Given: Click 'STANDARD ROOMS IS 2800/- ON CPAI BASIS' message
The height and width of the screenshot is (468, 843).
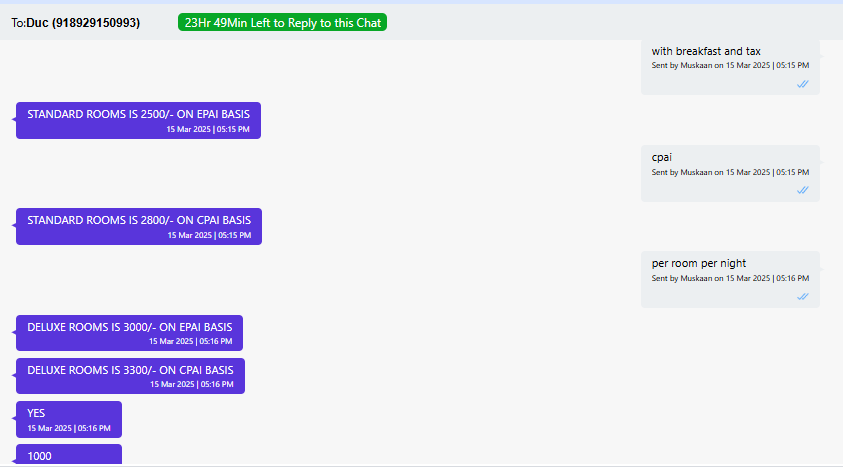Looking at the screenshot, I should click(139, 226).
